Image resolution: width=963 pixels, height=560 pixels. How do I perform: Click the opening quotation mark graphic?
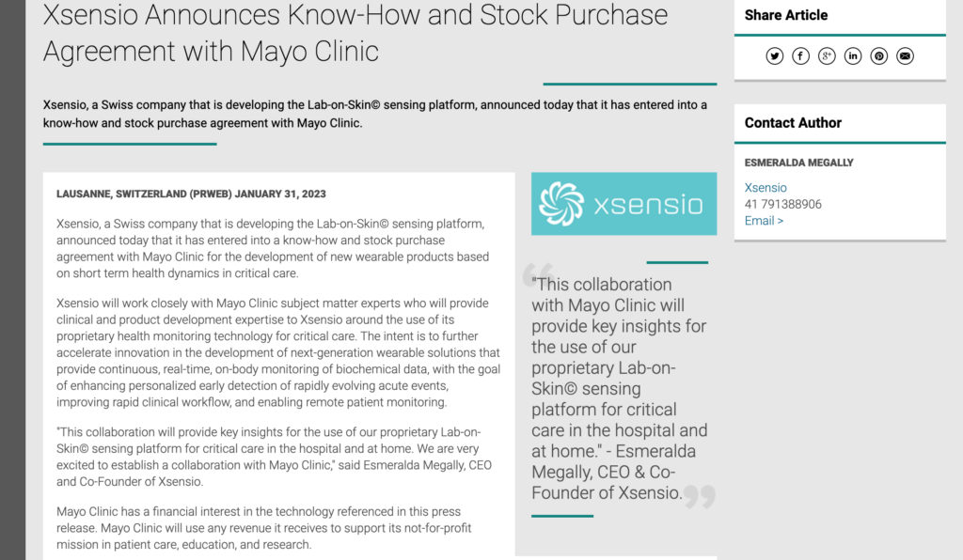click(538, 274)
